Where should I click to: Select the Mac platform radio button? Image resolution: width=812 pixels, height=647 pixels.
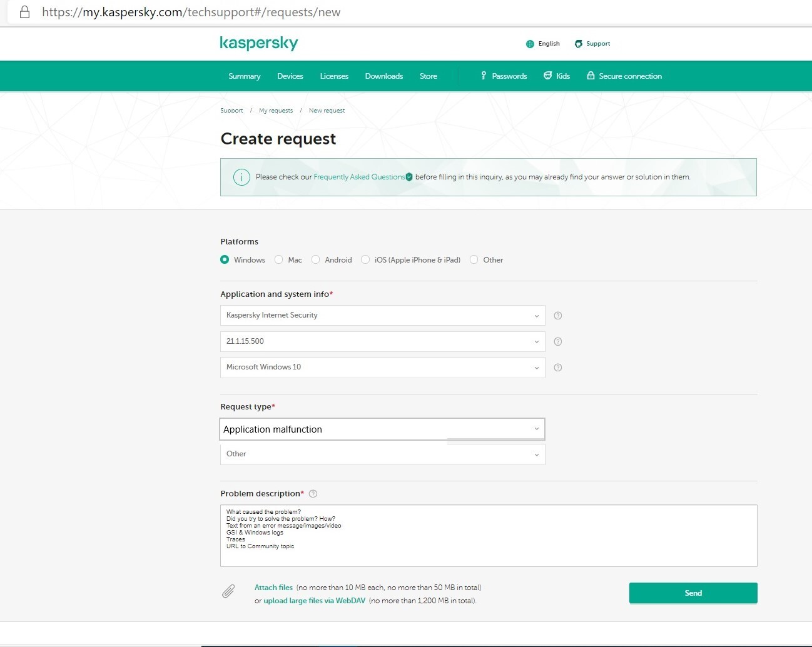[x=279, y=259]
